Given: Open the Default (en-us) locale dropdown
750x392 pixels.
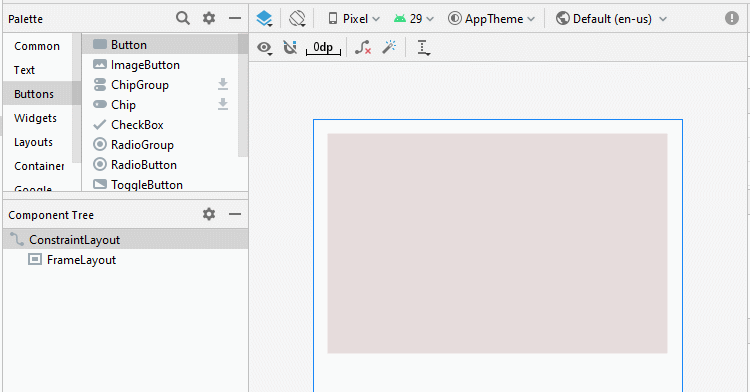Looking at the screenshot, I should (611, 19).
